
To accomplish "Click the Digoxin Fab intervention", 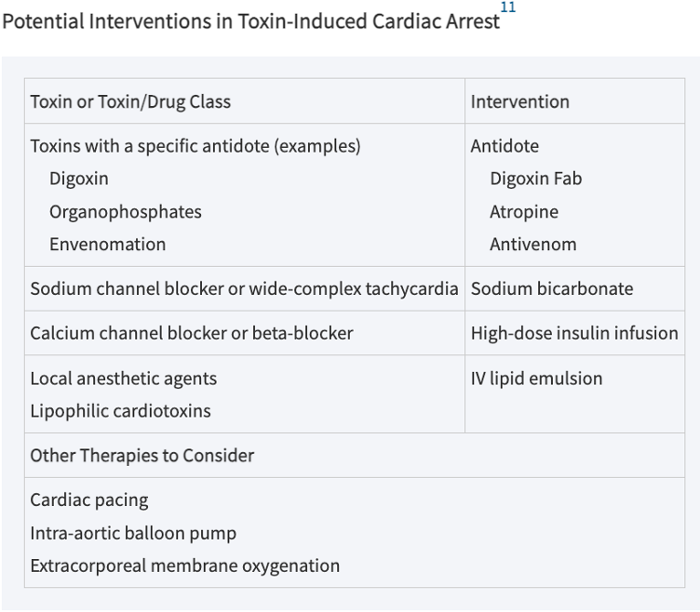I will pyautogui.click(x=536, y=179).
